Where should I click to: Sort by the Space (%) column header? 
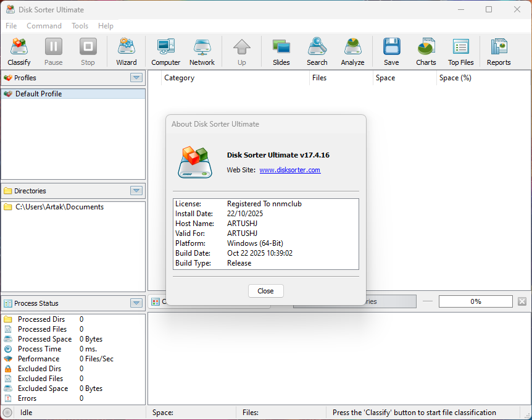(x=483, y=78)
